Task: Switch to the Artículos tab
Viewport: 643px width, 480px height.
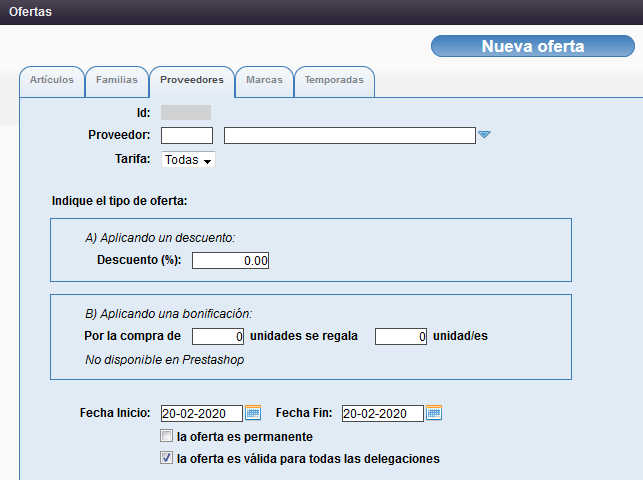Action: click(x=52, y=80)
